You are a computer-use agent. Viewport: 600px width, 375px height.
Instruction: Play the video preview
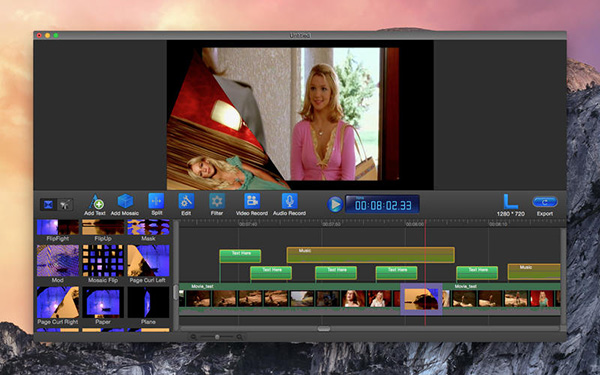pyautogui.click(x=335, y=204)
